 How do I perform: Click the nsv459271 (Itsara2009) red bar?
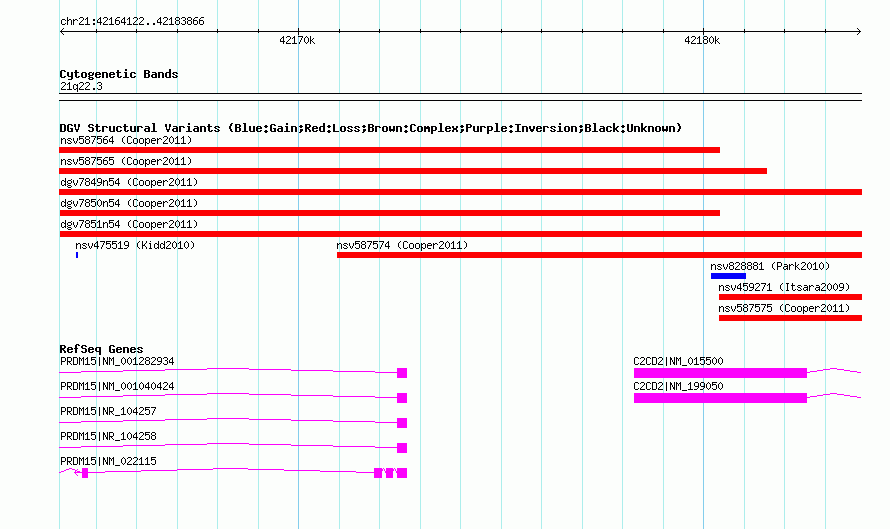[790, 297]
